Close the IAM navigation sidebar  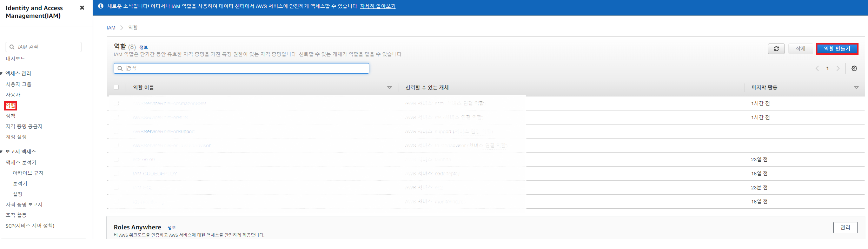(82, 8)
